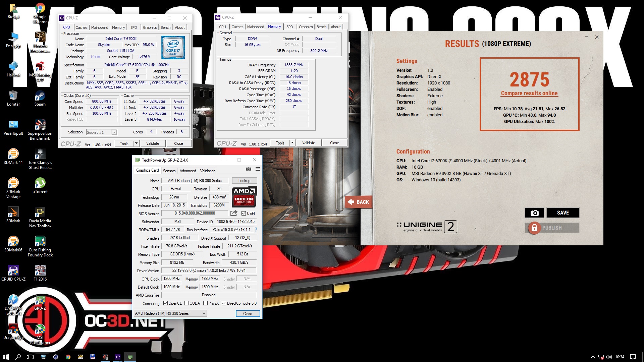
Task: Open the Tools dropdown arrow in CPU-Z Memory window
Action: tap(292, 143)
